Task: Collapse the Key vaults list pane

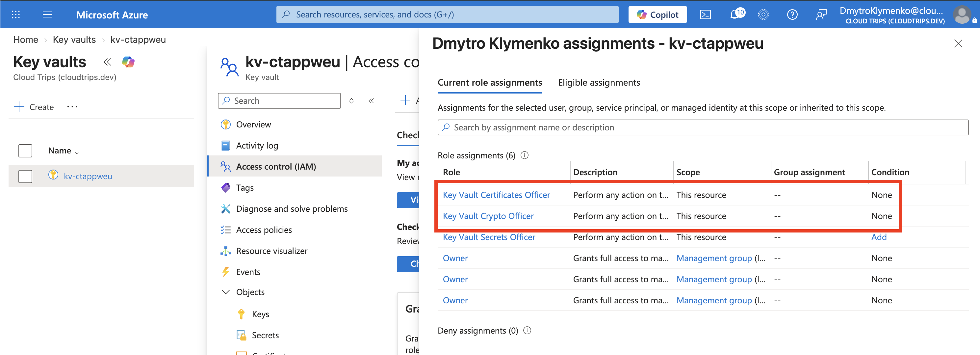Action: (107, 62)
